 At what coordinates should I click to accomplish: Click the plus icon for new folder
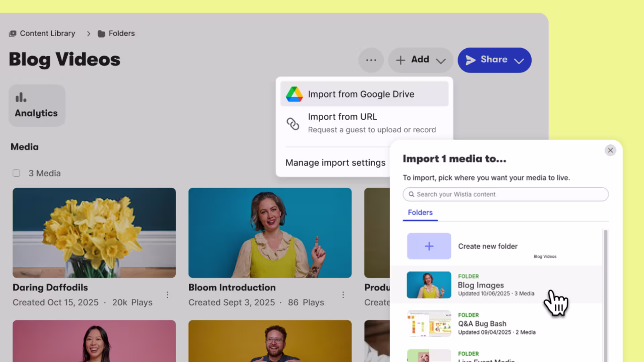(429, 246)
